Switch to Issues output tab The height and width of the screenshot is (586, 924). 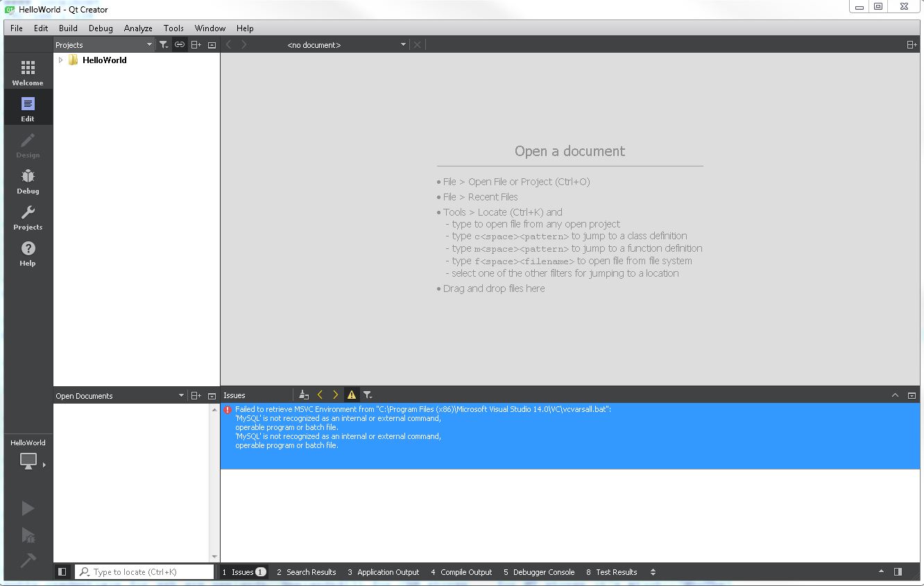[x=244, y=572]
